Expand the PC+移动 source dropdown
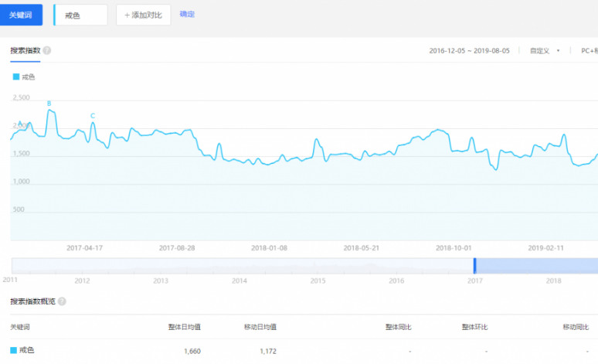The width and height of the screenshot is (598, 364). 588,51
